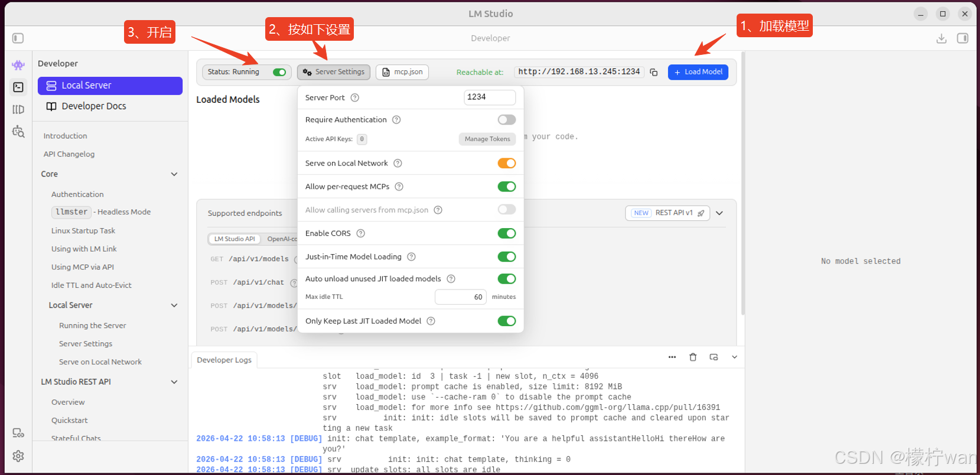980x475 pixels.
Task: Click the blue Load Model button
Action: (x=698, y=72)
